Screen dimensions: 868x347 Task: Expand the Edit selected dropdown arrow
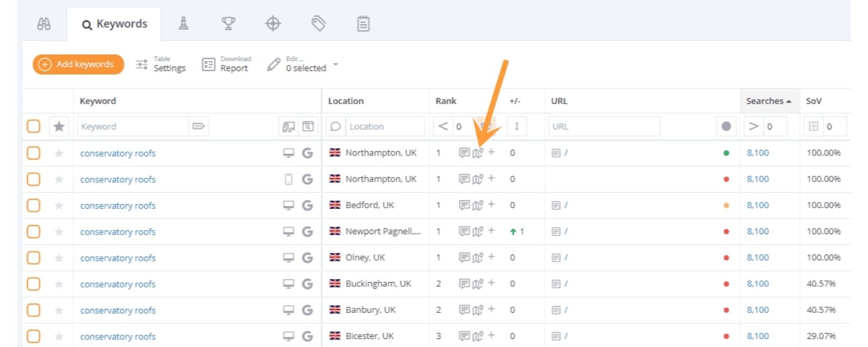point(336,64)
